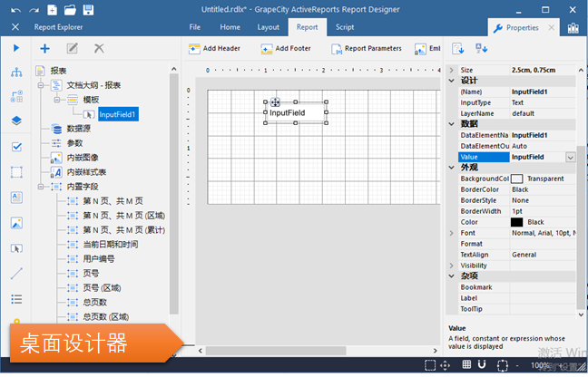This screenshot has width=588, height=377.
Task: Toggle snap magnet icon in status bar
Action: point(482,364)
